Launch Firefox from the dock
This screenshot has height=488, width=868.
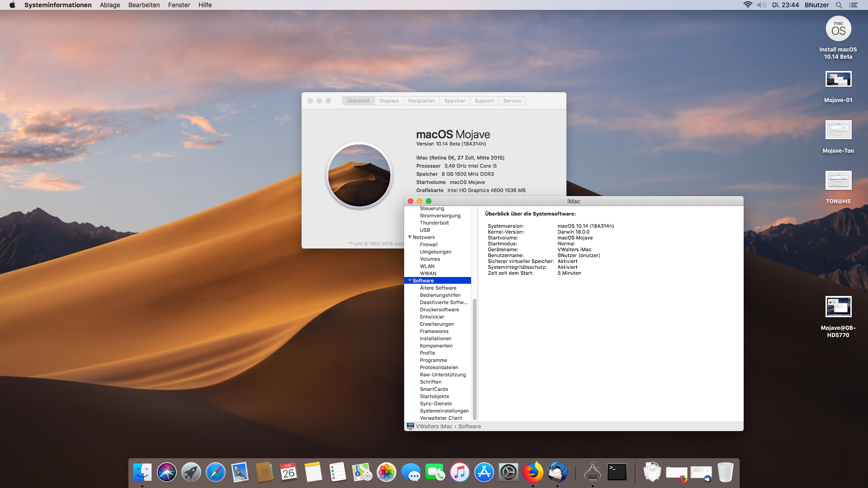[x=533, y=473]
